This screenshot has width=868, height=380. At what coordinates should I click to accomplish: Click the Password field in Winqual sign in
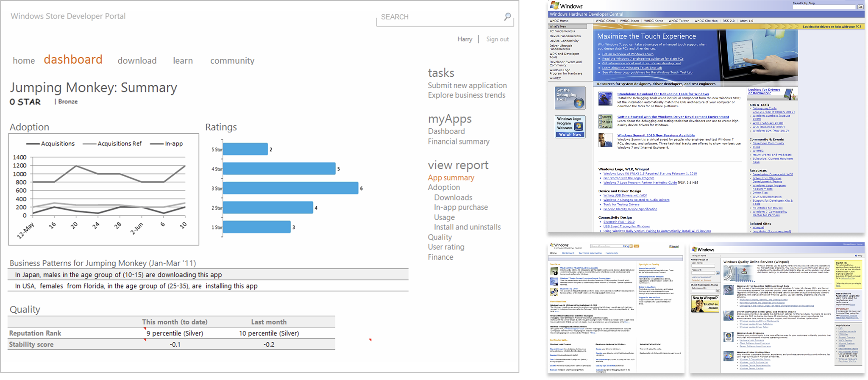click(x=703, y=273)
